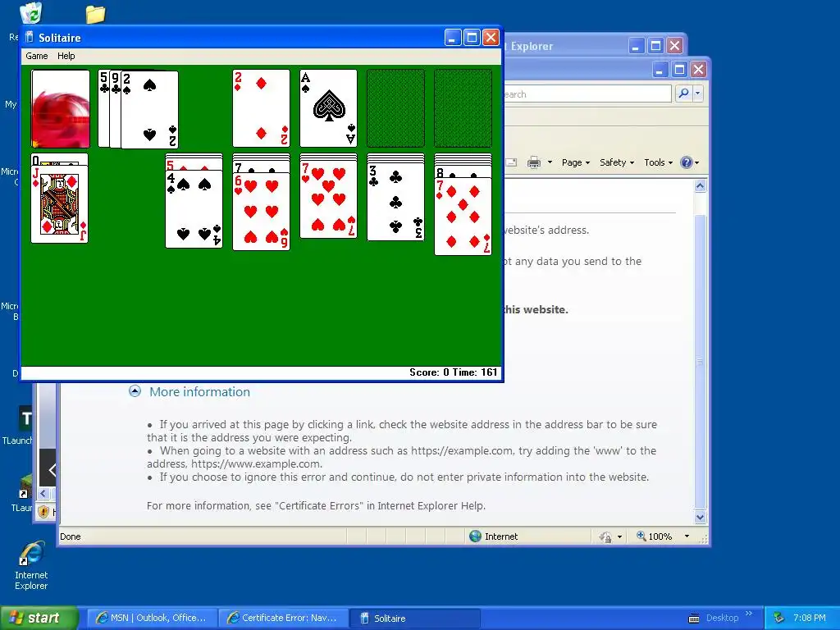
Task: Click the folder icon on the desktop
Action: pyautogui.click(x=95, y=14)
